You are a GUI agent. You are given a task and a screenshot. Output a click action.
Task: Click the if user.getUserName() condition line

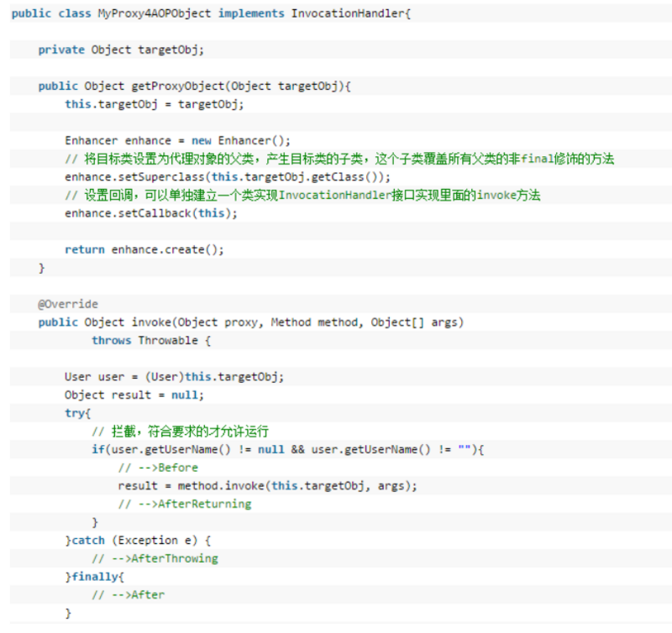[x=288, y=450]
